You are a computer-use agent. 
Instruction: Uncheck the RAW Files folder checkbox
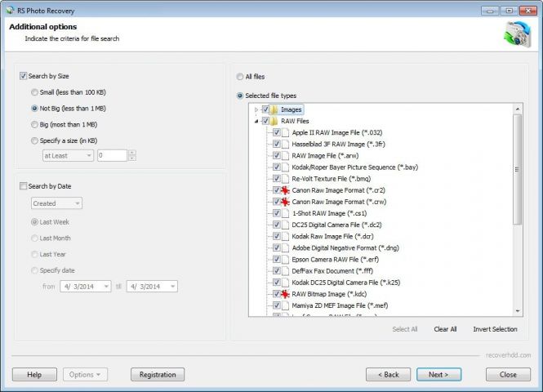coord(265,121)
